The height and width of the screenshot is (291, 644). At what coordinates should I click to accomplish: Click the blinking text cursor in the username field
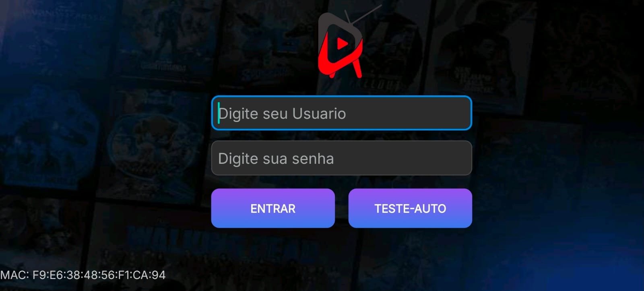click(x=219, y=113)
